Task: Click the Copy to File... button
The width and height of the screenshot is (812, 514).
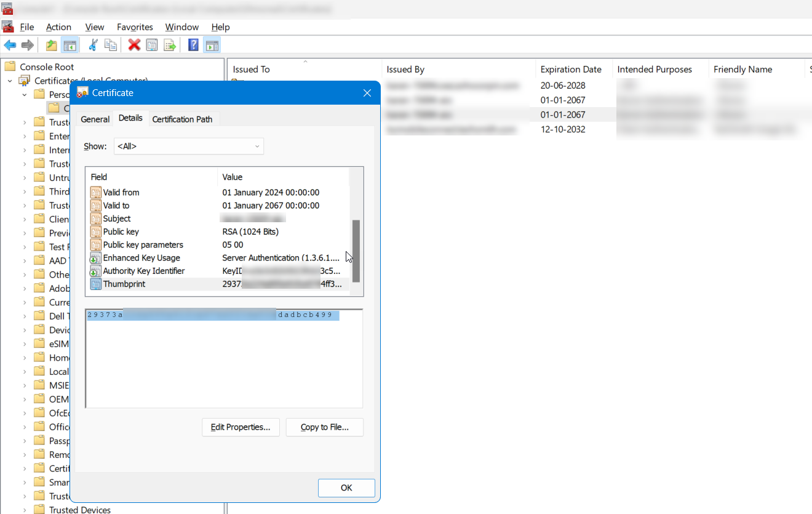Action: point(325,427)
